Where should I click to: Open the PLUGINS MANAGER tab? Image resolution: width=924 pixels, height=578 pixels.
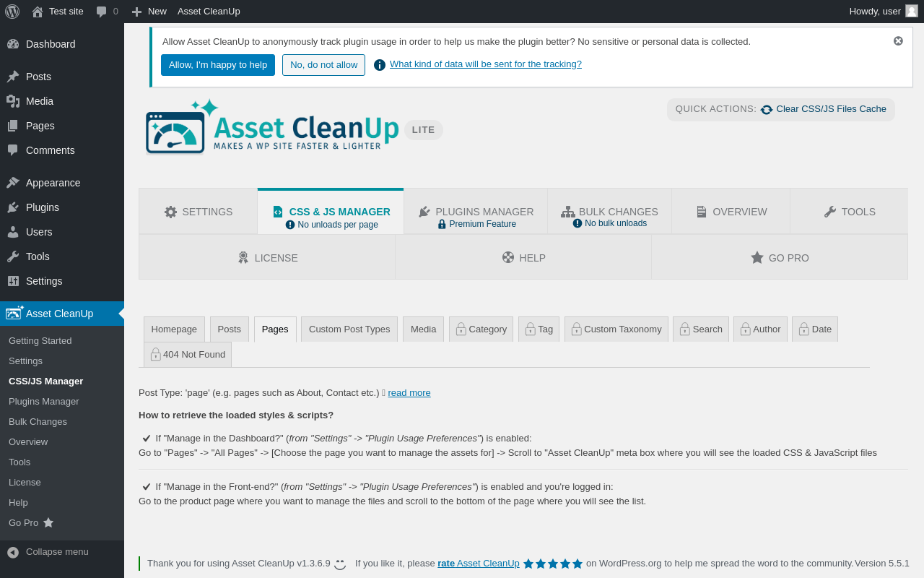[476, 212]
